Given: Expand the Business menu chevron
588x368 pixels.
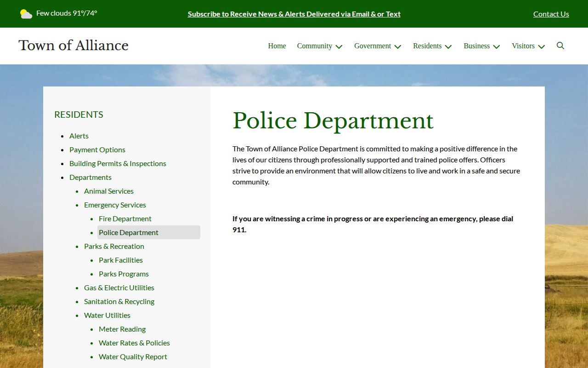Looking at the screenshot, I should [497, 46].
